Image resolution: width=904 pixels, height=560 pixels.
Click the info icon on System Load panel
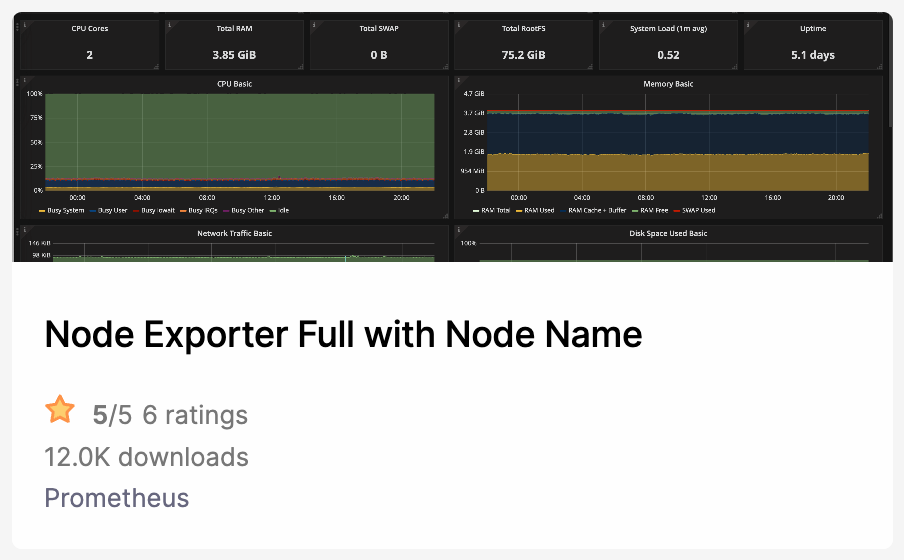click(x=603, y=24)
